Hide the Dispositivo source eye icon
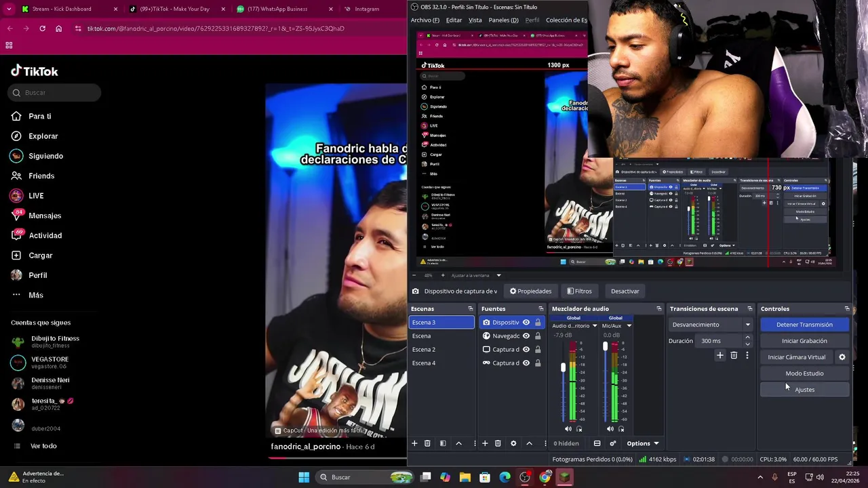This screenshot has height=488, width=868. 526,323
